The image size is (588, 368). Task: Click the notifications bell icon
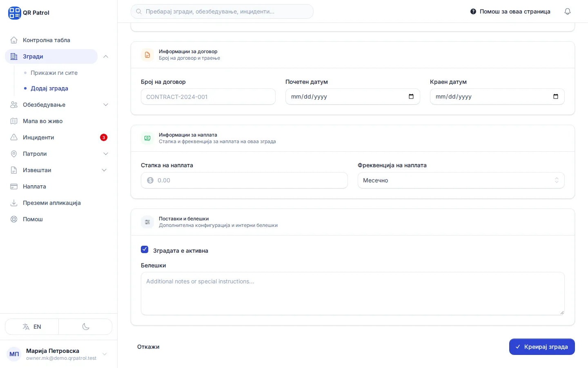click(x=568, y=11)
